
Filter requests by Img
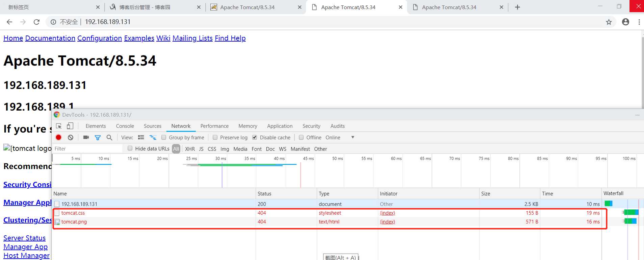coord(225,149)
